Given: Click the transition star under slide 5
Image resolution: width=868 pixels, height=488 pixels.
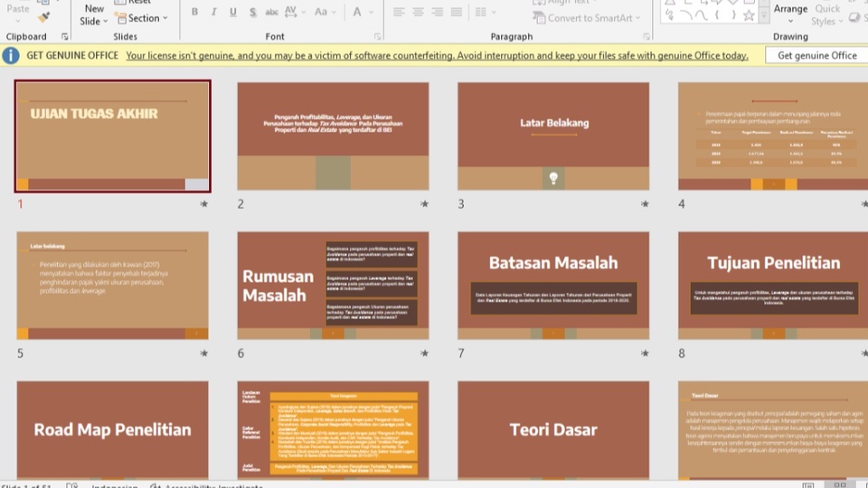Looking at the screenshot, I should pos(203,353).
